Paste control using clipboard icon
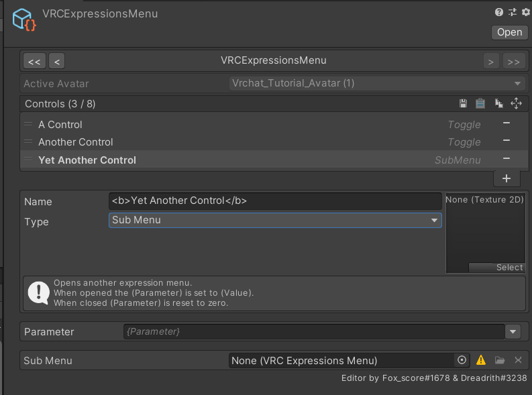This screenshot has height=395, width=532. (480, 103)
